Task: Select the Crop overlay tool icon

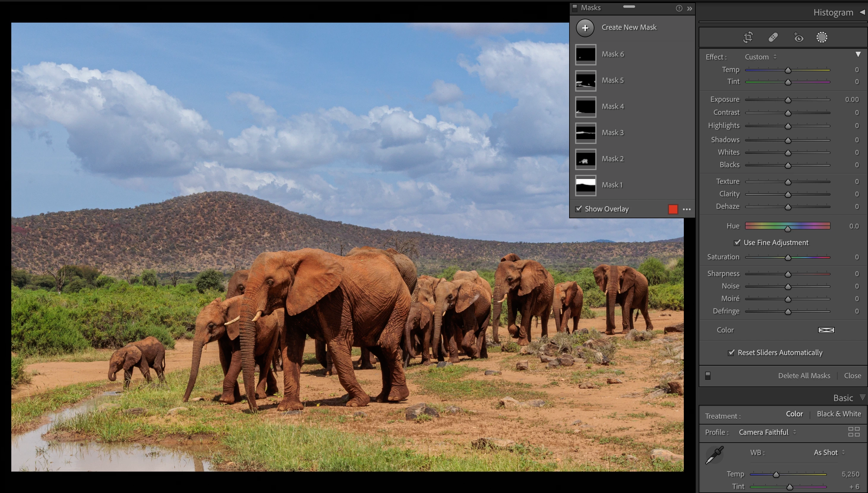Action: (x=748, y=37)
